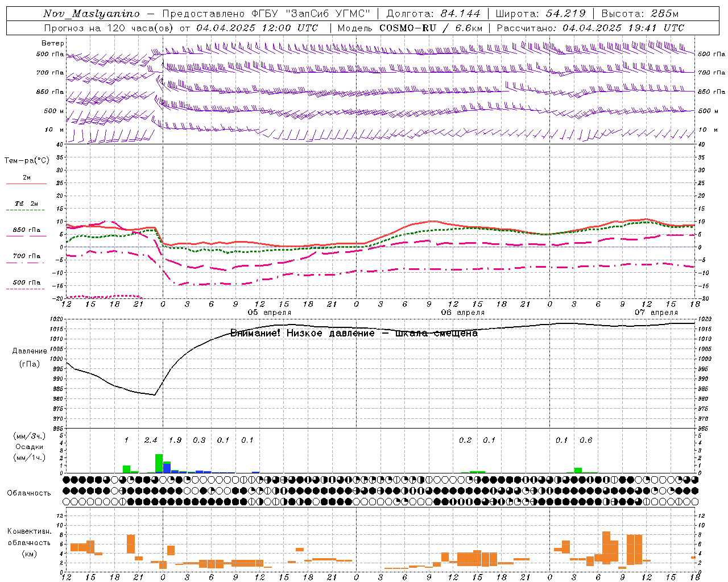Click the '0.6' precipitation amount value
728x582 pixels.
point(586,440)
